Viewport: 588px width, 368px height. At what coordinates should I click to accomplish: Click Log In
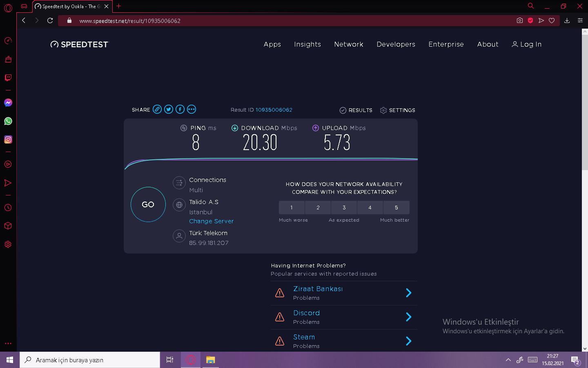pos(526,44)
